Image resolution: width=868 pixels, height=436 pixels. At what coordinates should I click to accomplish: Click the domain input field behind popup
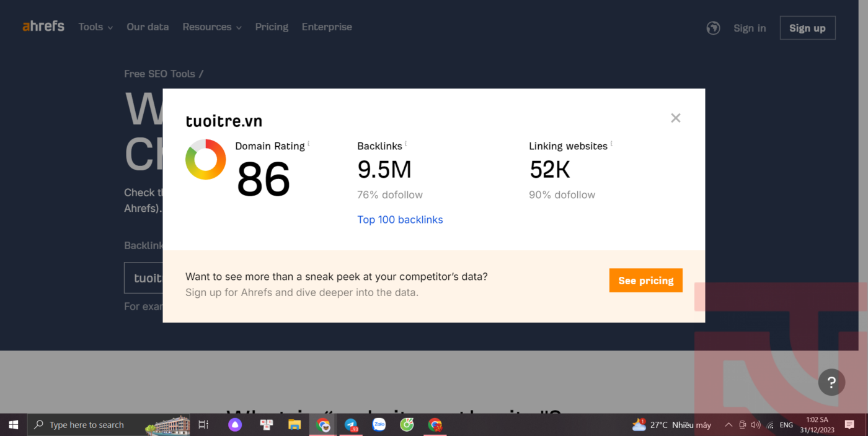click(x=143, y=278)
